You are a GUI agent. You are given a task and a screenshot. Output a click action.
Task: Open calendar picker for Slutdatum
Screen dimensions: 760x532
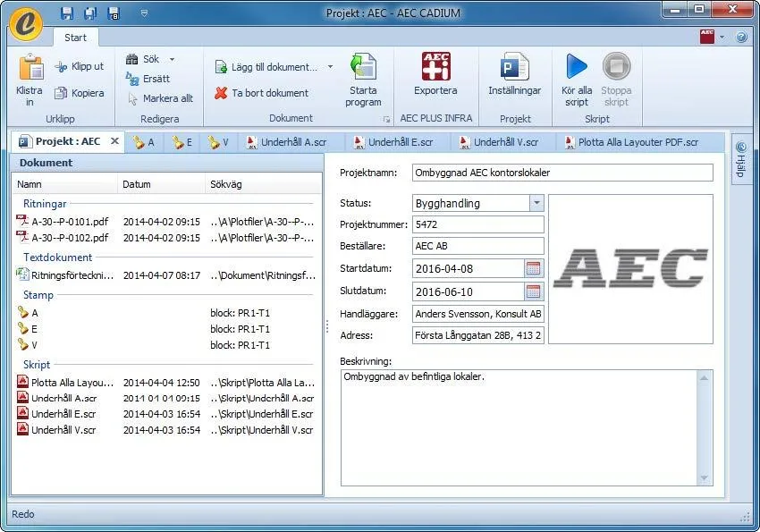coord(534,291)
